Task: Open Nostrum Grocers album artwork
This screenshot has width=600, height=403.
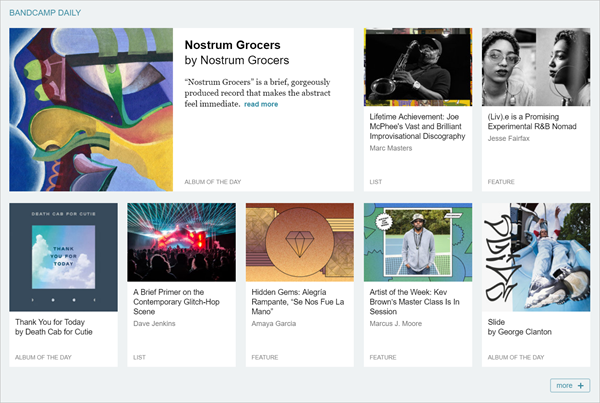Action: pos(91,109)
